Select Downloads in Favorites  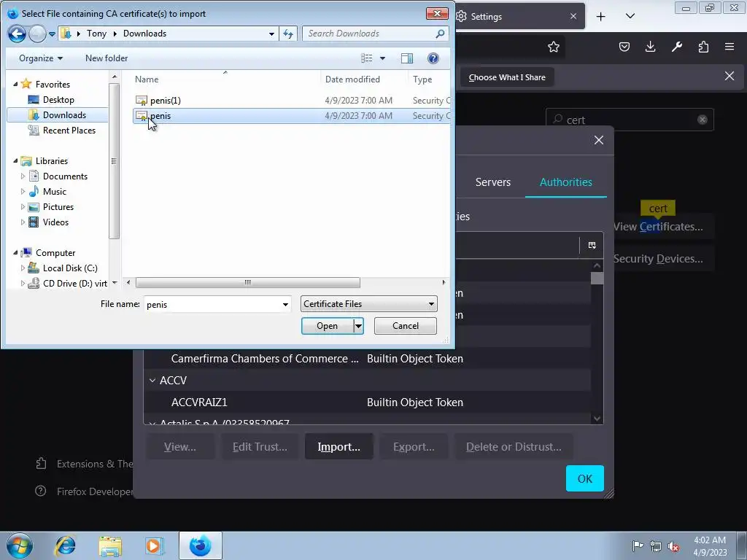pyautogui.click(x=58, y=114)
